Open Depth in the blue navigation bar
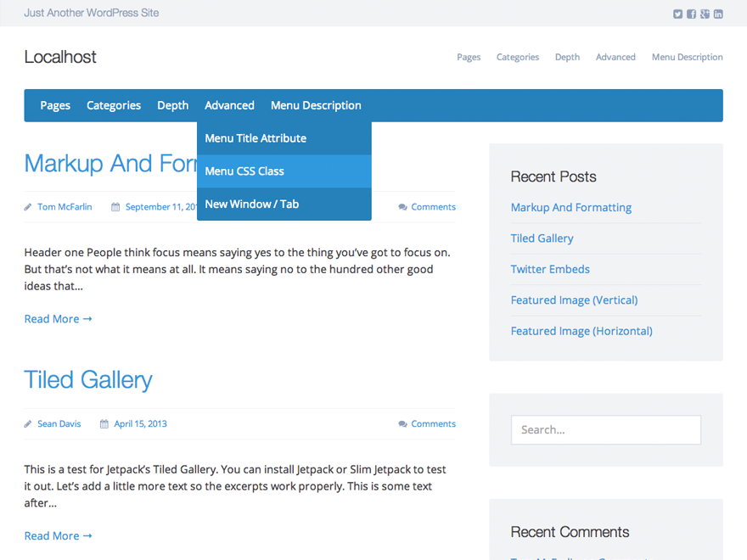747x560 pixels. (173, 105)
